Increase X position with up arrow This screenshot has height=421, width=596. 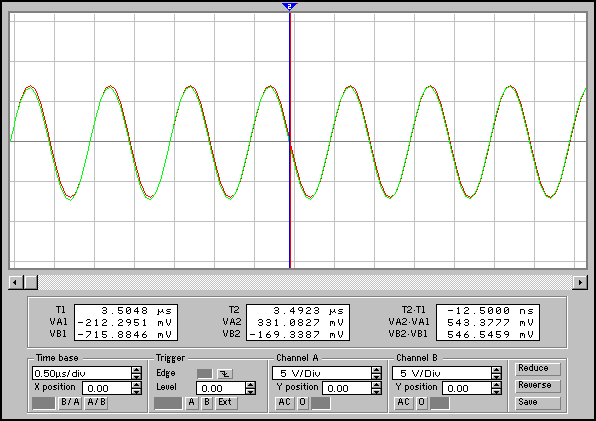click(136, 385)
